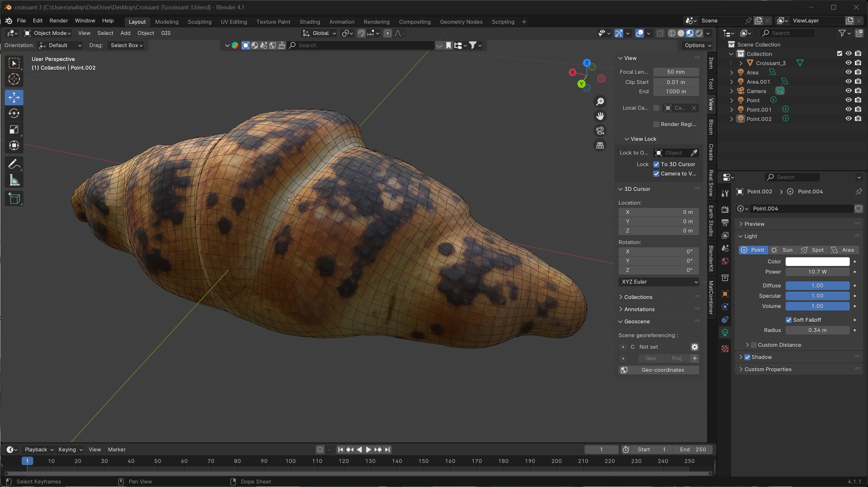Hide Croissant_3 in the viewport

[x=848, y=63]
